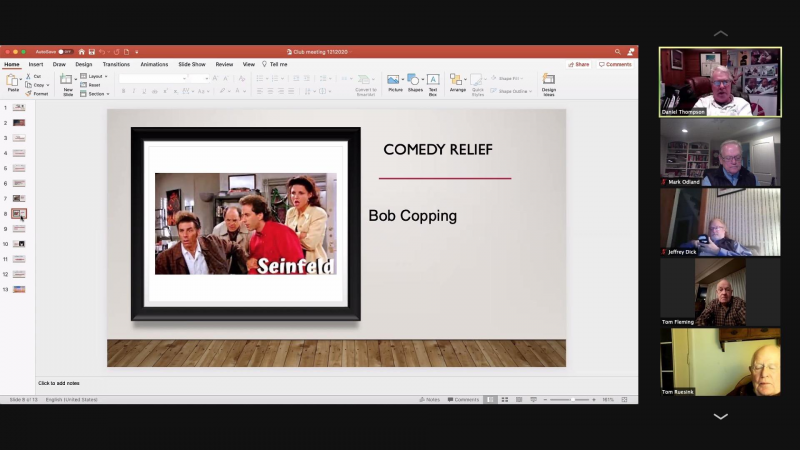800x450 pixels.
Task: Open the View tab
Action: click(248, 64)
